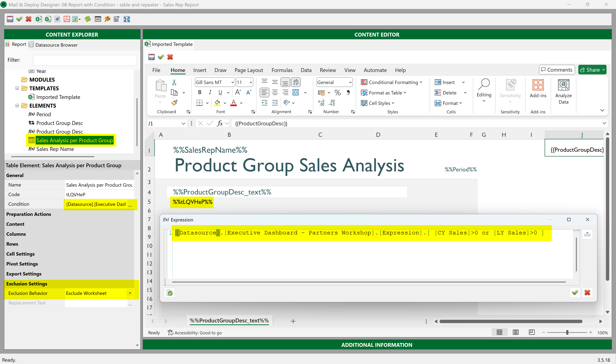Image resolution: width=616 pixels, height=364 pixels.
Task: Click red font color A icon
Action: pos(234,103)
